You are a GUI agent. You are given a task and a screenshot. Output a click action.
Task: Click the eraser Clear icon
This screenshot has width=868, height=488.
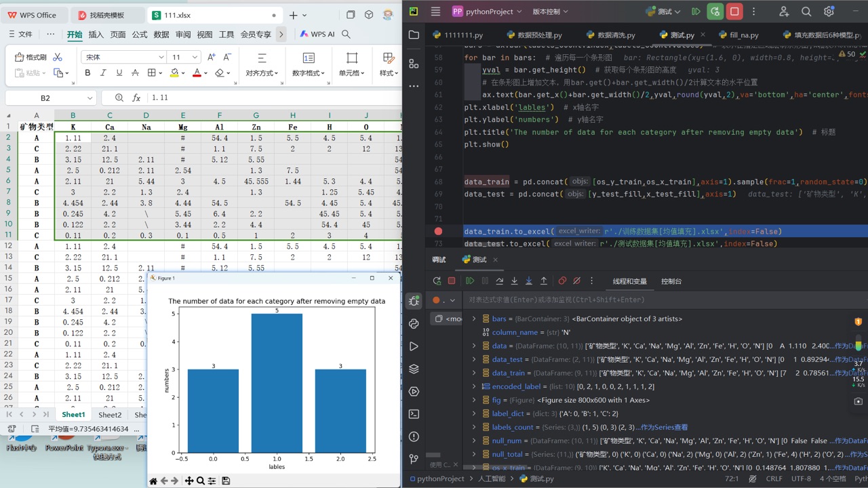[x=220, y=73]
